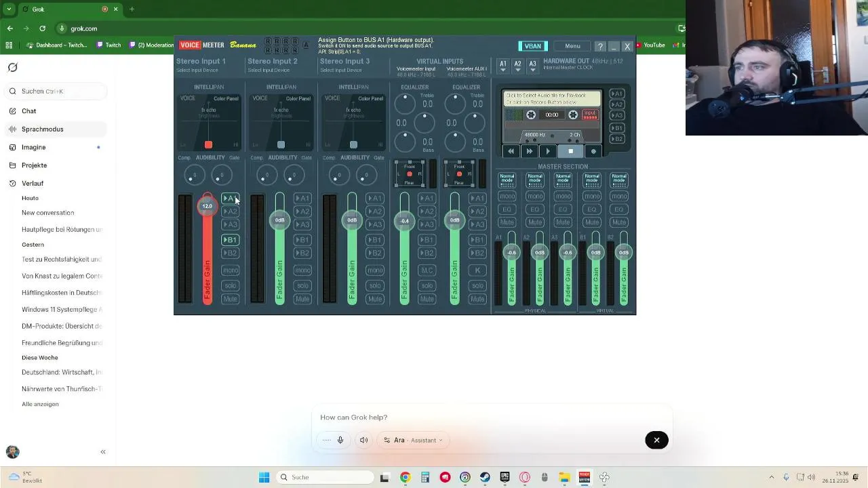This screenshot has height=488, width=868.
Task: Click the microphone icon in Grok input
Action: [x=340, y=440]
